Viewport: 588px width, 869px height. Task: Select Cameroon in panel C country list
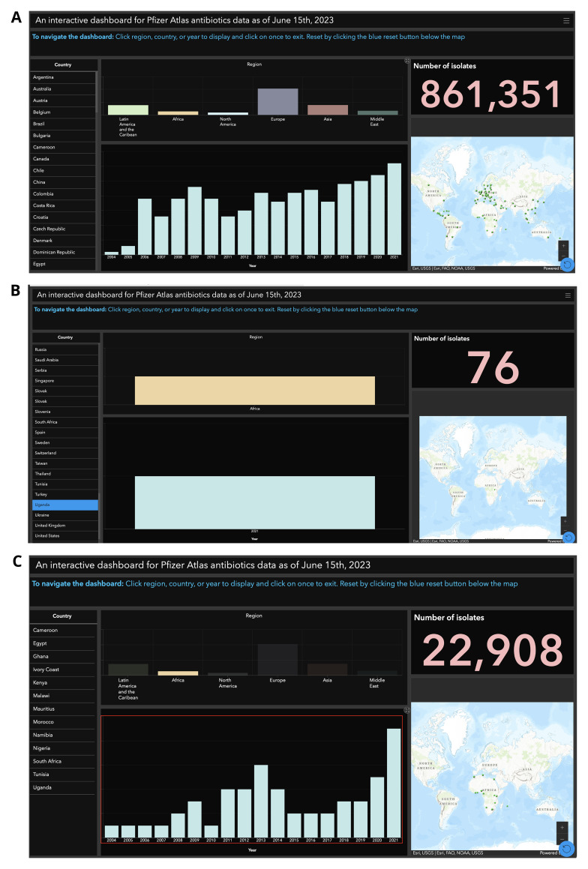point(62,631)
